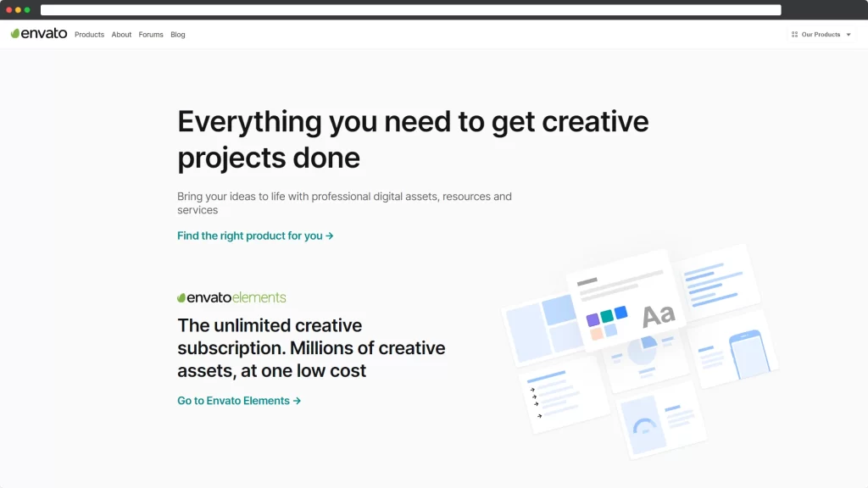Maximize window with green button

point(26,10)
